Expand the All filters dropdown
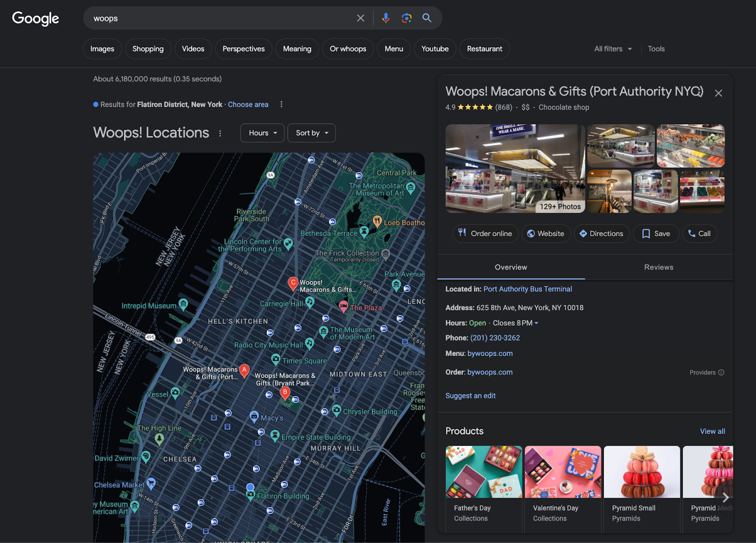This screenshot has width=756, height=543. [x=613, y=49]
